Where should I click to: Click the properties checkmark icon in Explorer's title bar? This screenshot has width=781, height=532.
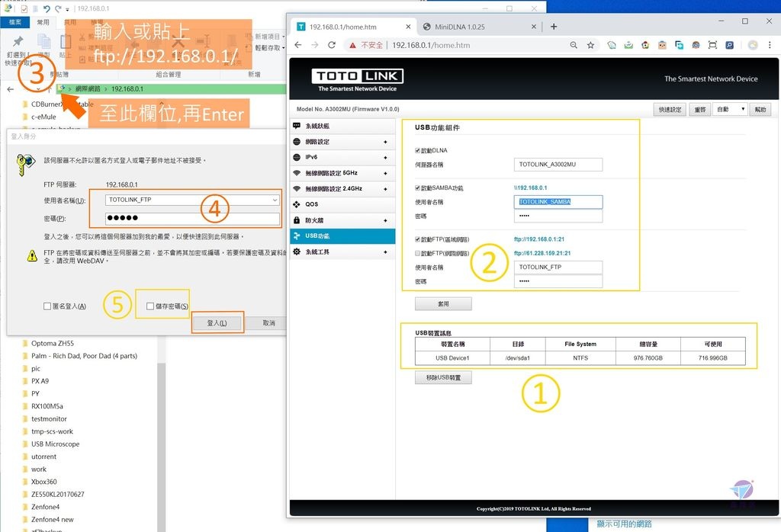point(24,8)
